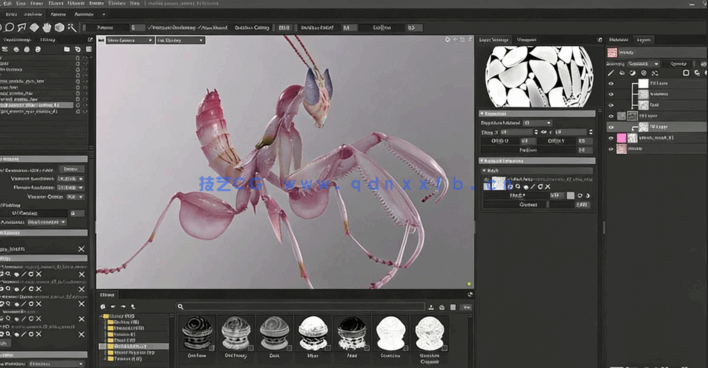Choose the 3D cube tool icon
This screenshot has width=708, height=368.
[59, 28]
